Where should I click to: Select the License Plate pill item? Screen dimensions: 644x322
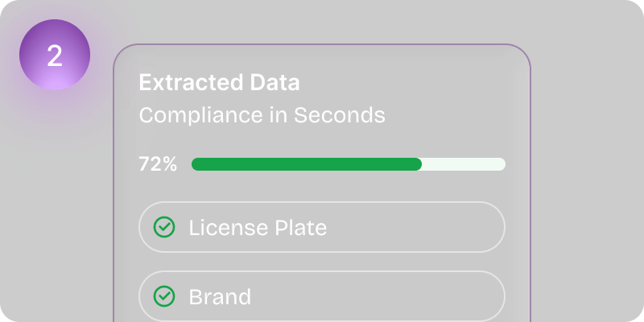click(x=322, y=227)
